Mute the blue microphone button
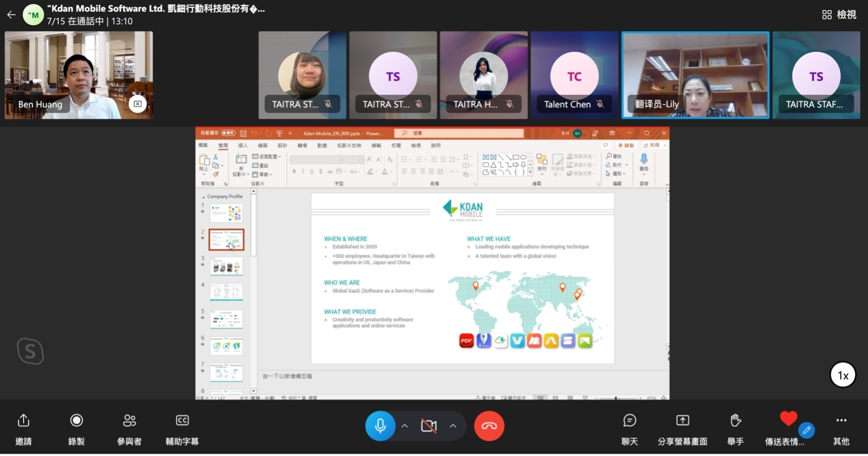Image resolution: width=868 pixels, height=456 pixels. point(381,426)
